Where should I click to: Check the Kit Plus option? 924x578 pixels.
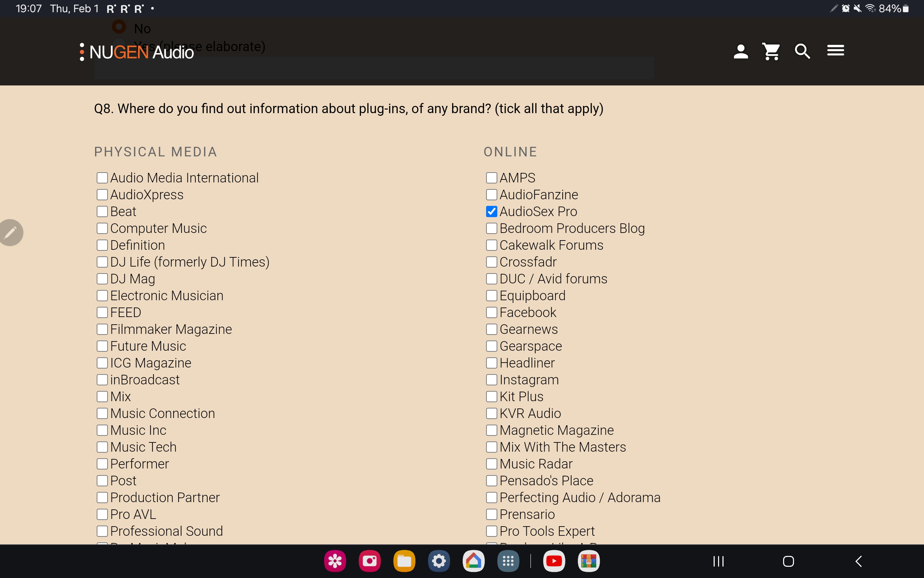492,397
